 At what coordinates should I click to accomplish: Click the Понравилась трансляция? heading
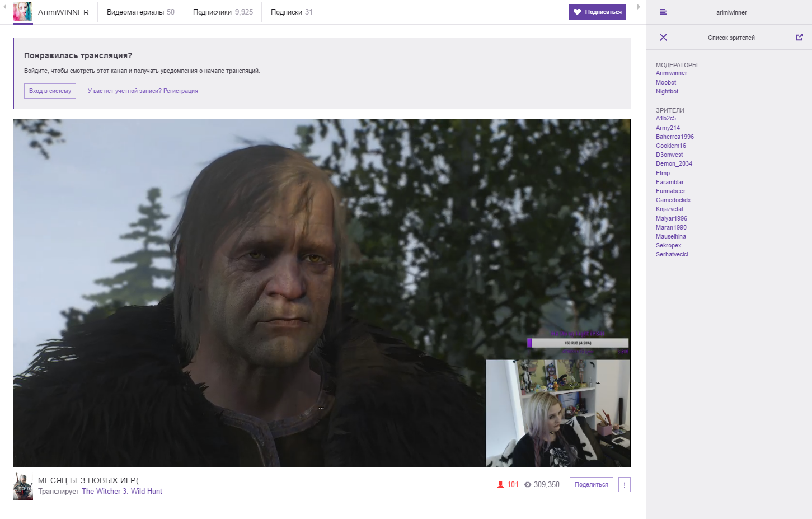[x=78, y=55]
